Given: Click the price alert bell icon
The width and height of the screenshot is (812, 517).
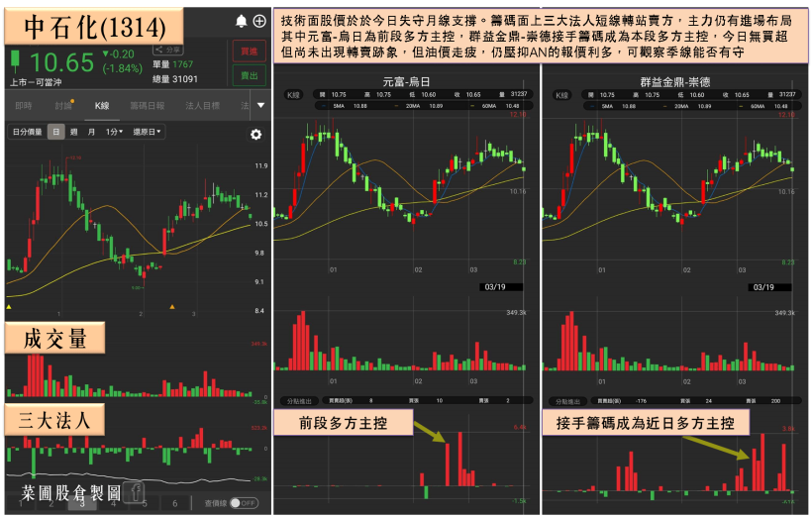Looking at the screenshot, I should pos(242,21).
